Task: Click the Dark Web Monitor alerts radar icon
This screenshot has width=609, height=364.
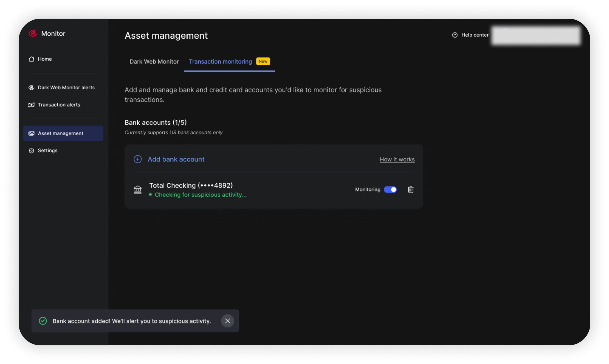Action: coord(32,87)
